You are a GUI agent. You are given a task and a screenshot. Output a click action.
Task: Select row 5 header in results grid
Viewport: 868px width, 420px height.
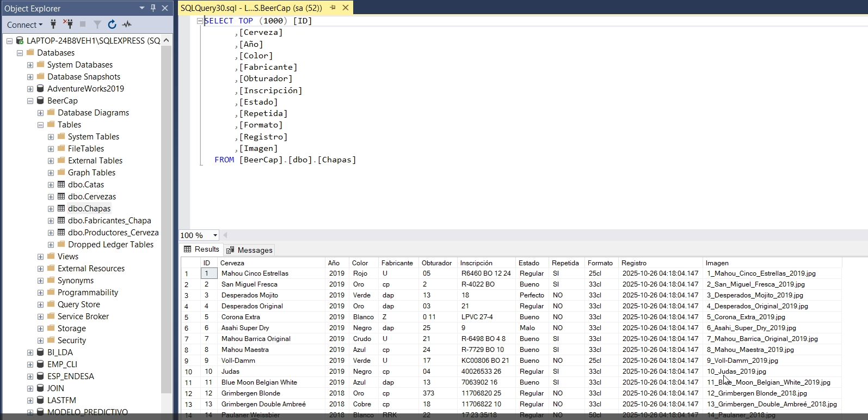click(190, 317)
